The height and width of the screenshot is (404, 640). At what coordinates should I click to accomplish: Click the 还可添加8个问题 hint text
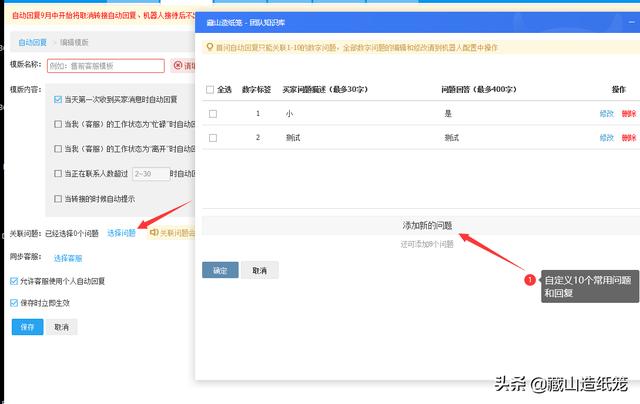[x=427, y=244]
